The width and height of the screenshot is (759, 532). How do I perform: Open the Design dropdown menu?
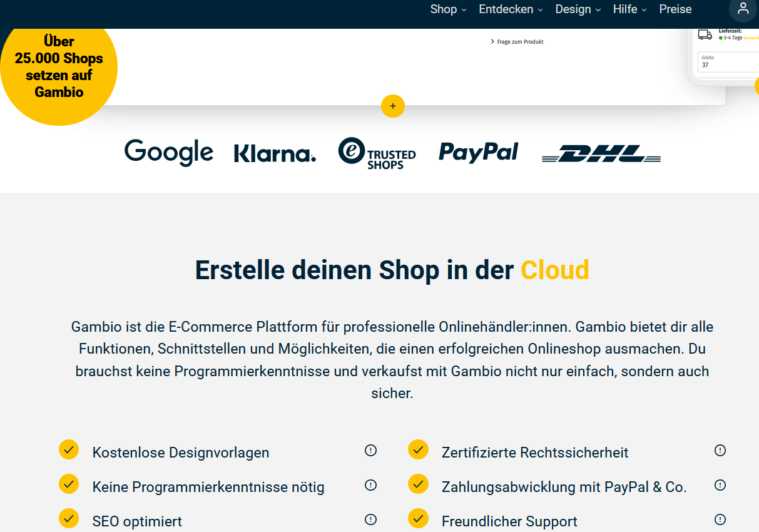point(578,9)
